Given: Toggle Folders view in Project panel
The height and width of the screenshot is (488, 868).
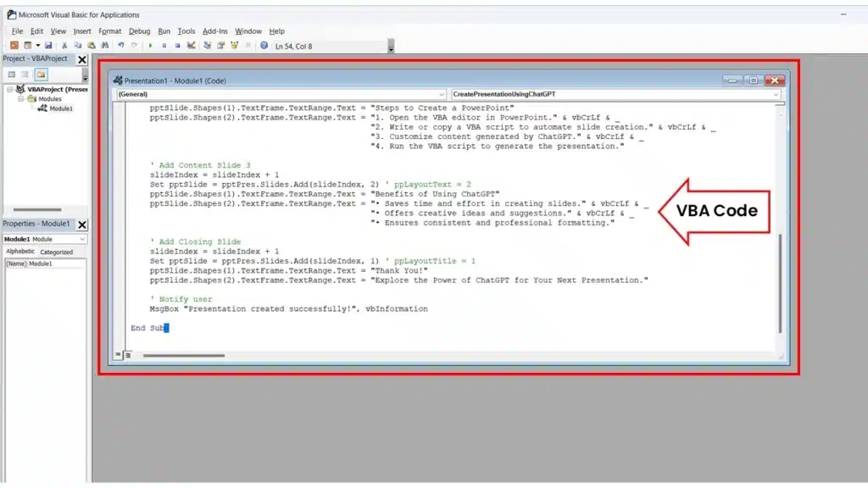Looking at the screenshot, I should 41,75.
